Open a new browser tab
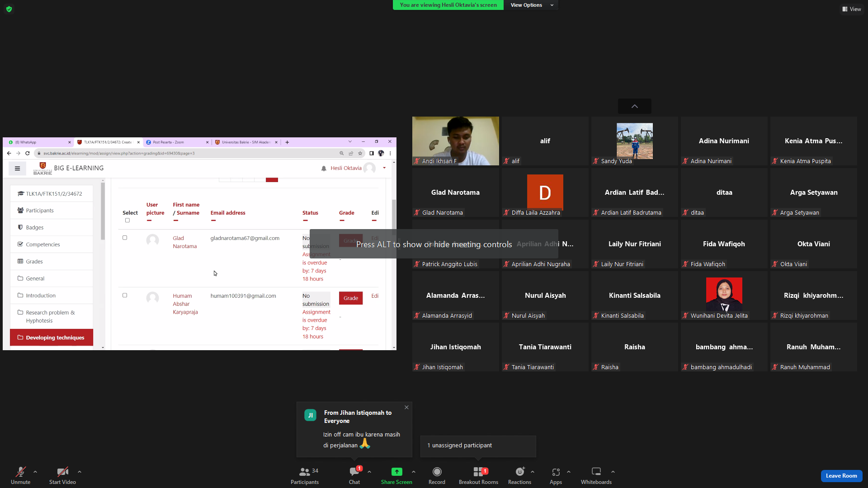Image resolution: width=868 pixels, height=488 pixels. click(x=287, y=142)
